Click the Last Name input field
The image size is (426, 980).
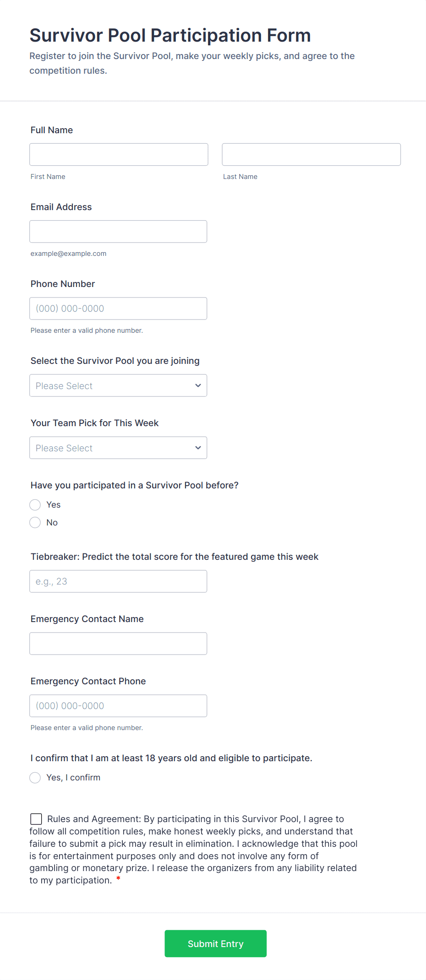[x=311, y=154]
